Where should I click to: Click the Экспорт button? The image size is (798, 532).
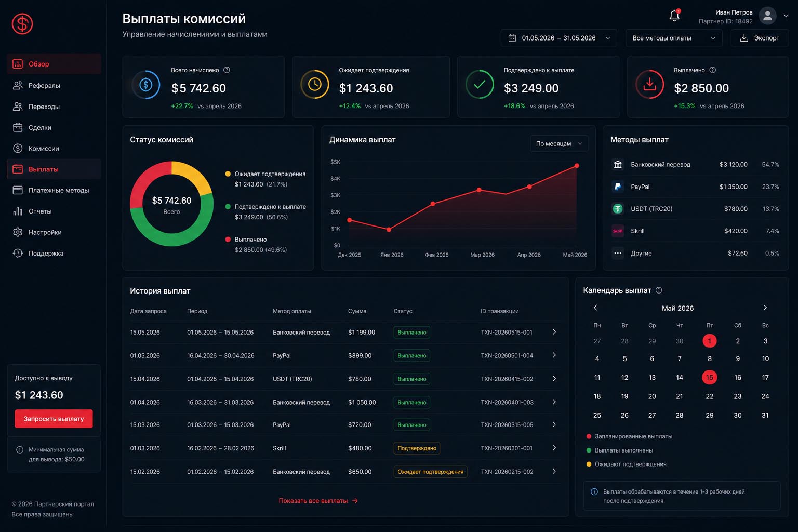tap(760, 38)
